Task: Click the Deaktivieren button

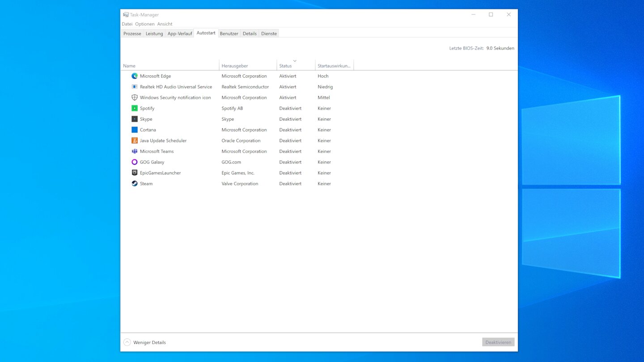Action: (x=498, y=342)
